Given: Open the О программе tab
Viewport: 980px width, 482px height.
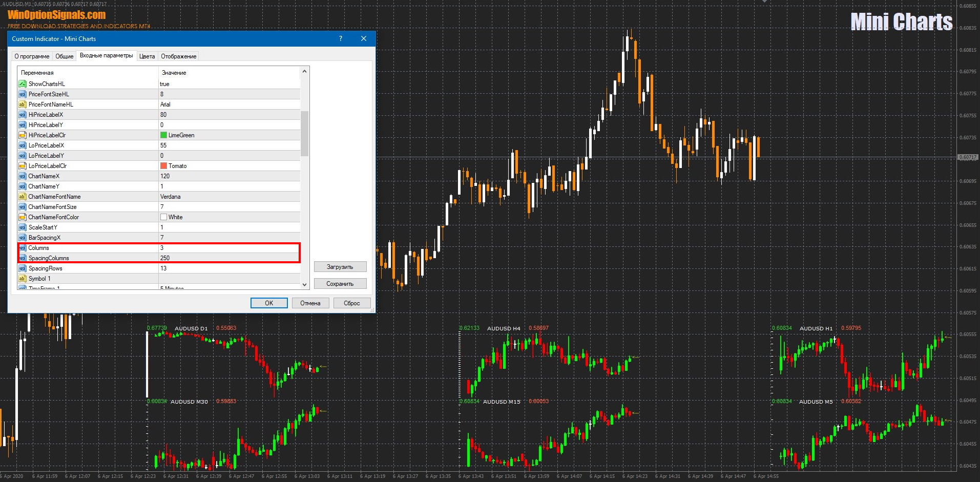Looking at the screenshot, I should (32, 56).
